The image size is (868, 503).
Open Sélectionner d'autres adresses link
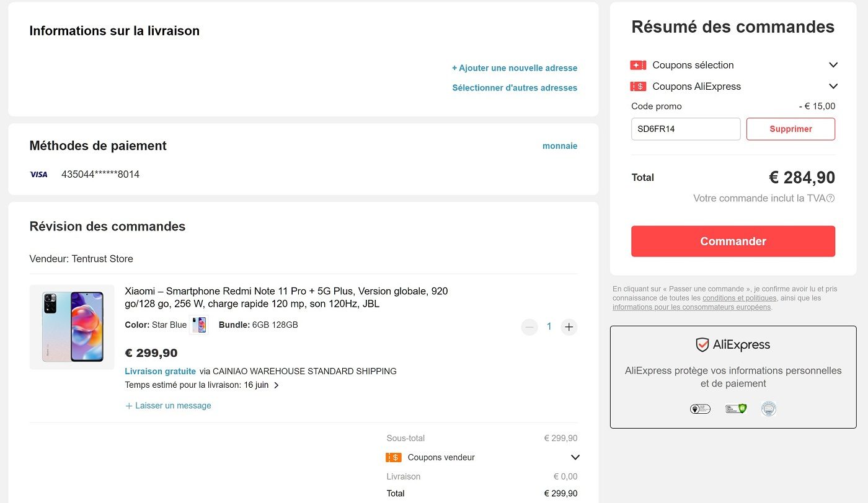tap(515, 88)
